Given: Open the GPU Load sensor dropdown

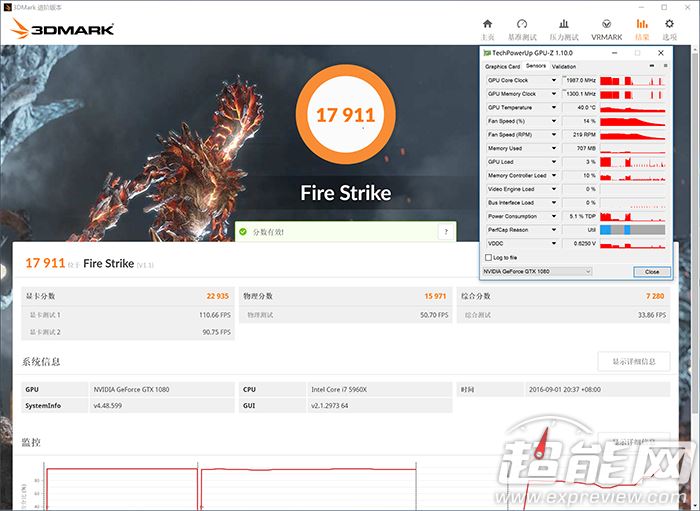Looking at the screenshot, I should pyautogui.click(x=554, y=162).
